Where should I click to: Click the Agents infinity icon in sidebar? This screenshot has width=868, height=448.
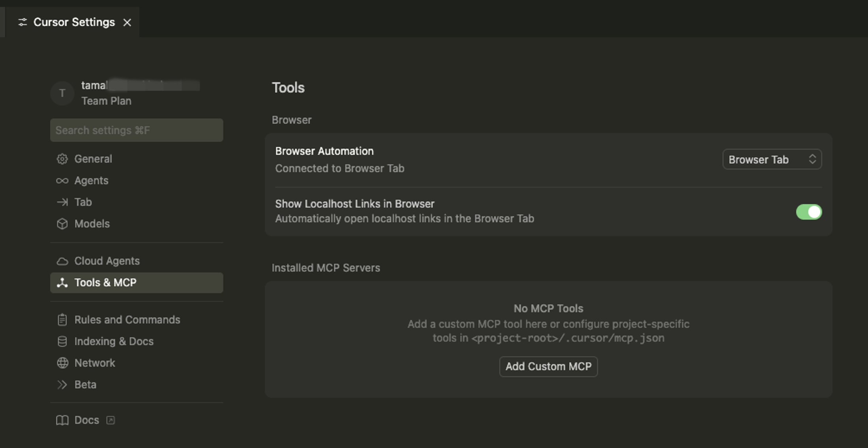click(62, 180)
